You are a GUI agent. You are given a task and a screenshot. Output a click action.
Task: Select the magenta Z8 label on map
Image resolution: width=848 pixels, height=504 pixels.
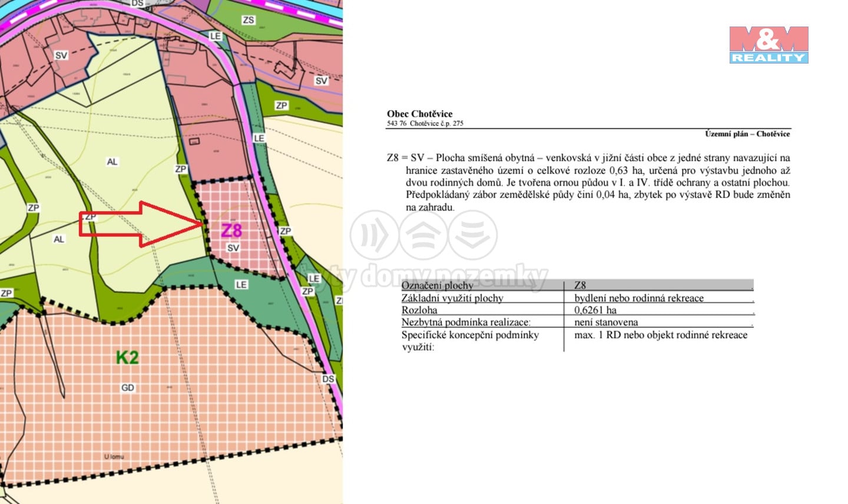coord(231,230)
